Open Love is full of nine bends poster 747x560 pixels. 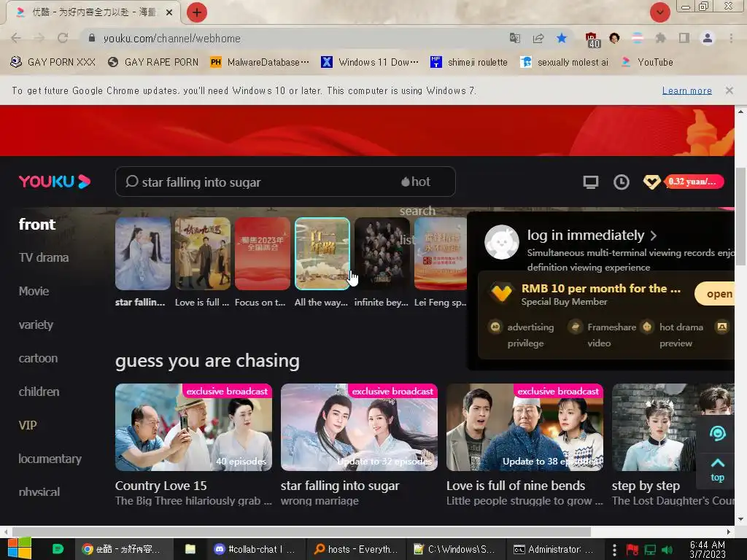[525, 427]
